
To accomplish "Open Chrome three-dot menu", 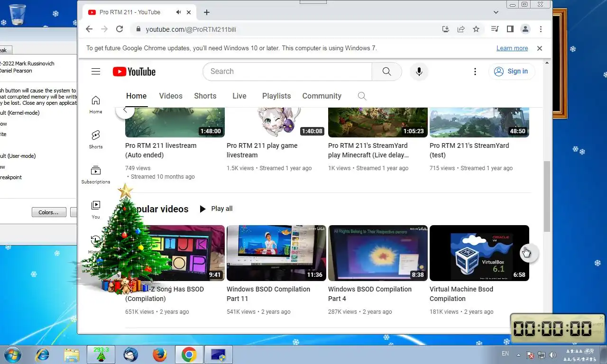I will click(541, 29).
